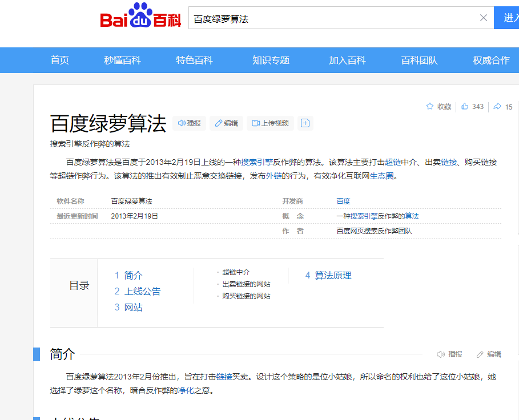
Task: Click the plus icon button beside 上传视频
Action: tap(305, 123)
